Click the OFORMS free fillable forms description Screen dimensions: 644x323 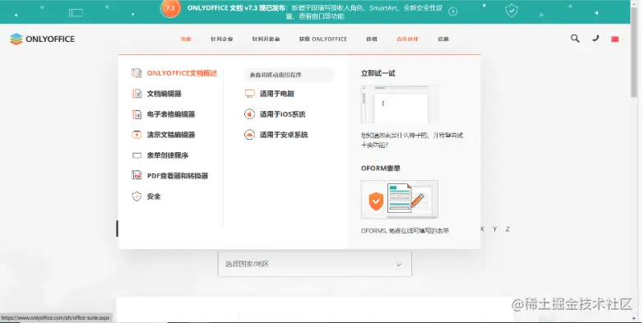tap(405, 231)
